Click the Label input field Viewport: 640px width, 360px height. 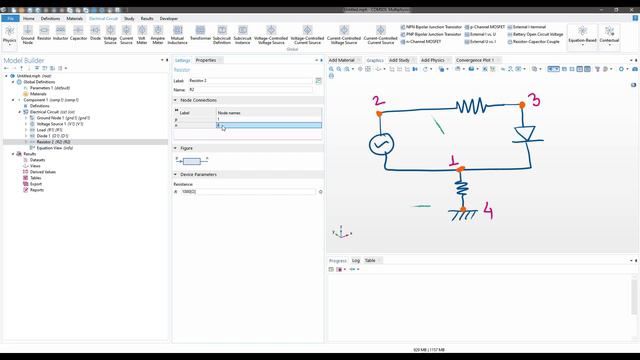click(250, 81)
